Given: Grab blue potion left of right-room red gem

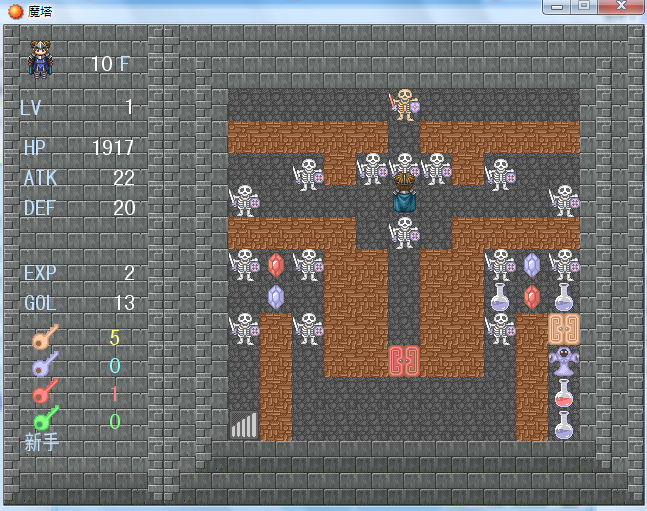Looking at the screenshot, I should click(x=500, y=297).
